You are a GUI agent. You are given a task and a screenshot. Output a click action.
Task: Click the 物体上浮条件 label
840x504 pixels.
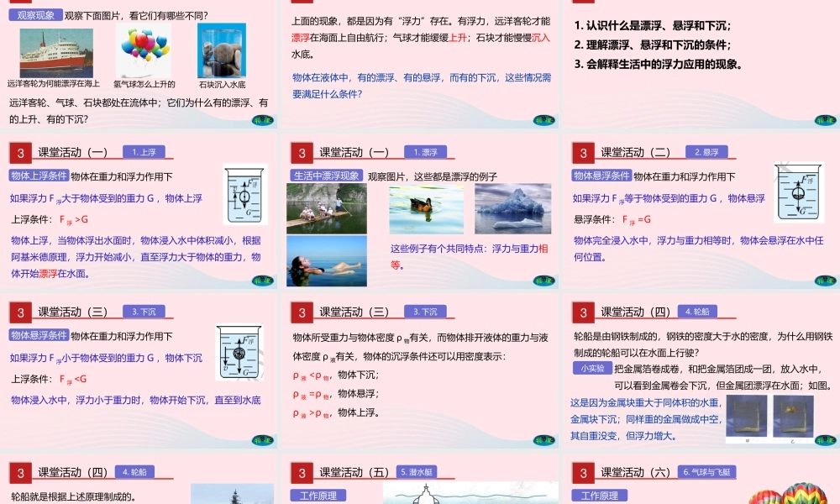coord(39,176)
